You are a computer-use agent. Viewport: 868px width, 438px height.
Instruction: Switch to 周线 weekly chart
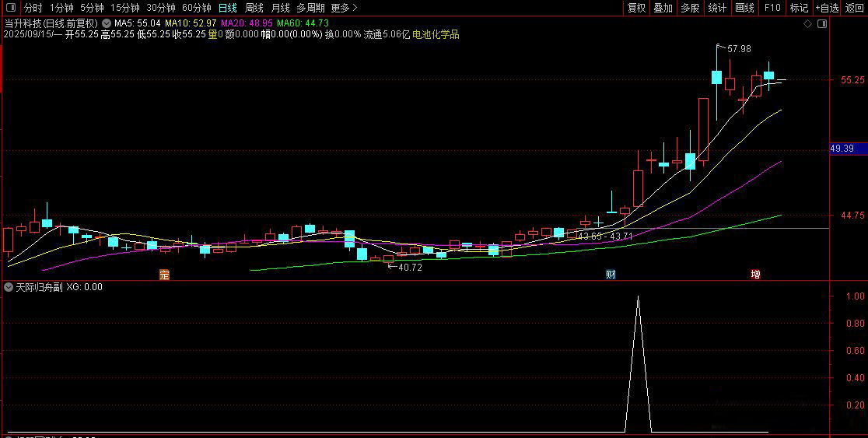(x=254, y=8)
